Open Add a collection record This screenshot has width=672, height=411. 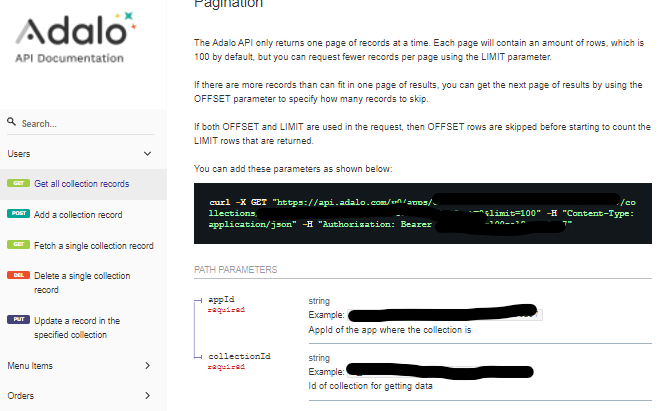pos(78,215)
